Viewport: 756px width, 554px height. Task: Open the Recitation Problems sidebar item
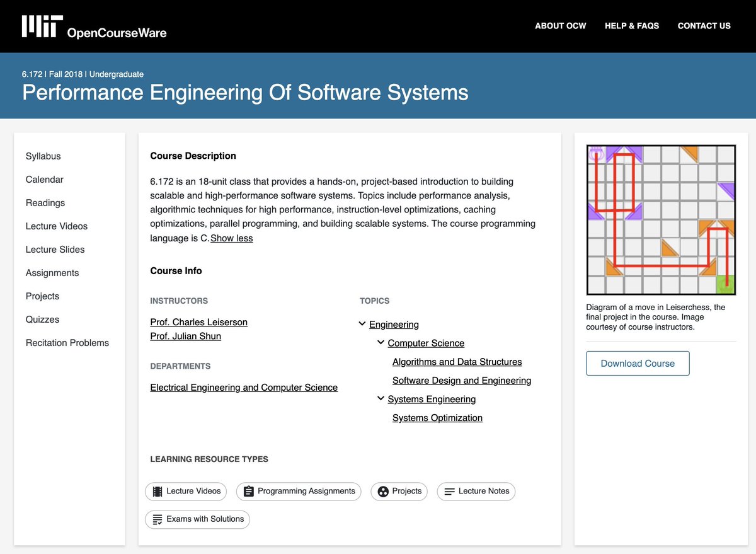coord(67,343)
